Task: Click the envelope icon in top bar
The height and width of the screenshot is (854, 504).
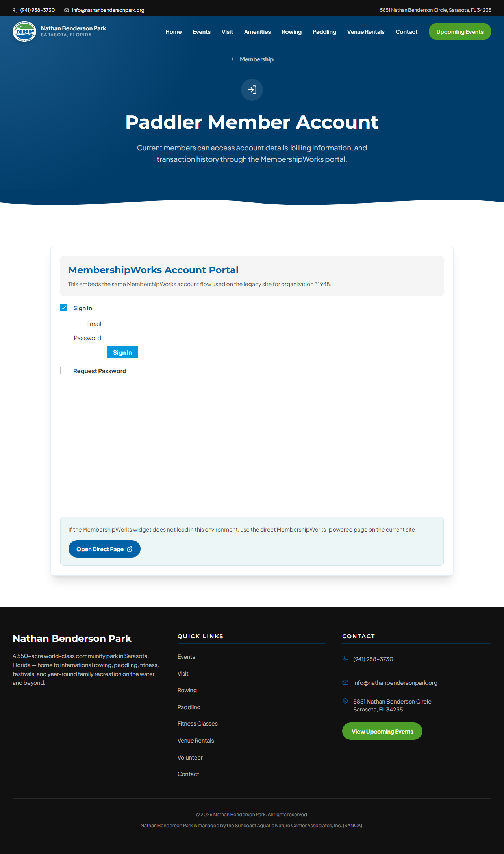Action: [x=67, y=10]
